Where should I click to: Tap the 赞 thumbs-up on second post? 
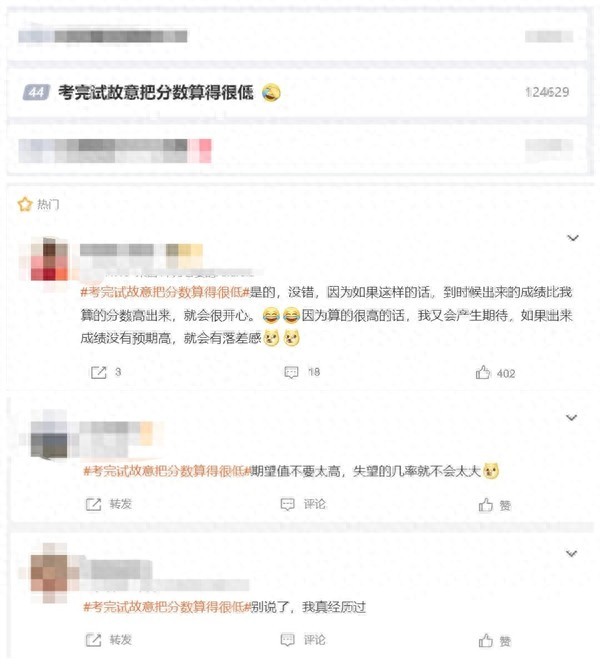[486, 505]
